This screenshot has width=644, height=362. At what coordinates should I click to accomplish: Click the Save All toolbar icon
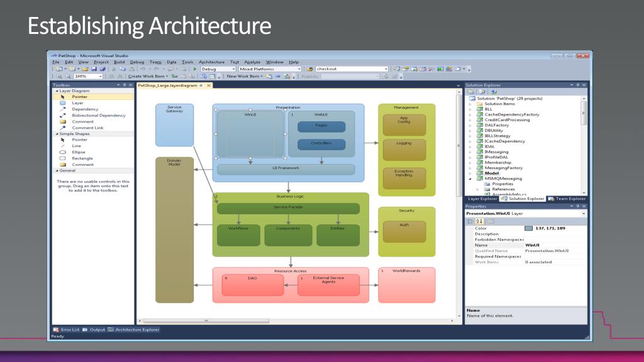tap(103, 69)
